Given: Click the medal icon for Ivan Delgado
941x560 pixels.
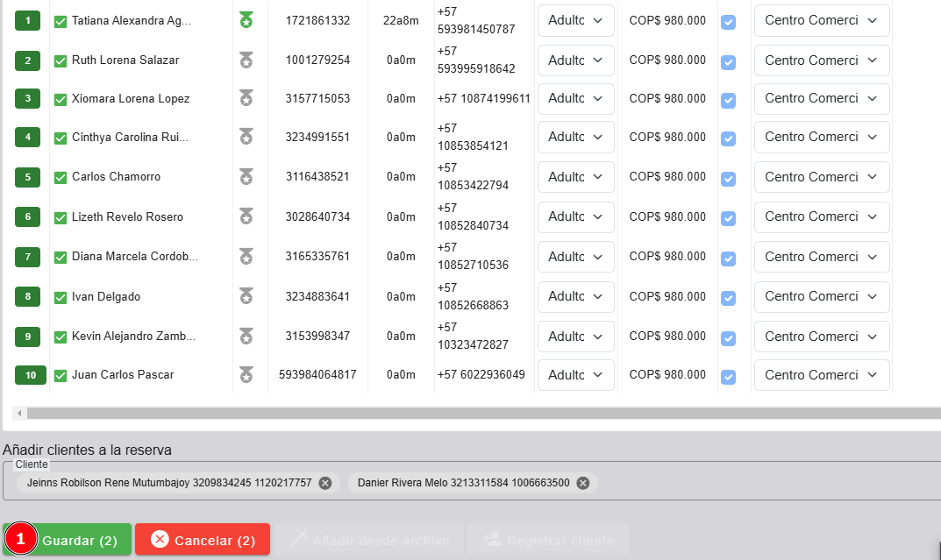Looking at the screenshot, I should click(x=246, y=296).
